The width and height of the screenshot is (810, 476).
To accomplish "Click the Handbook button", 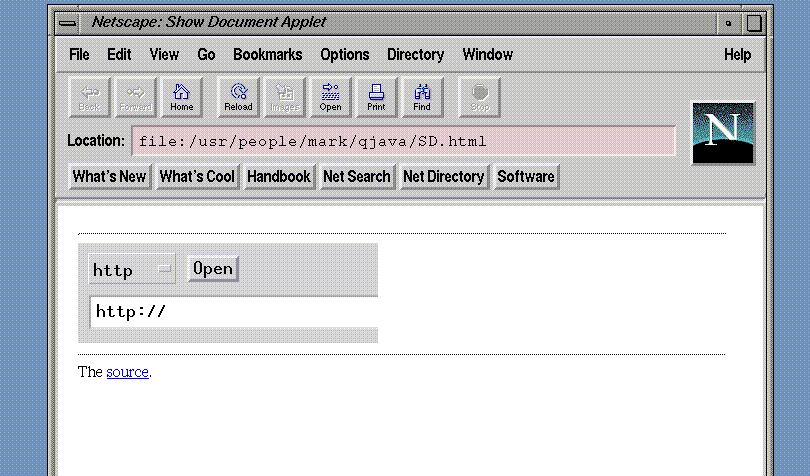I will [279, 177].
